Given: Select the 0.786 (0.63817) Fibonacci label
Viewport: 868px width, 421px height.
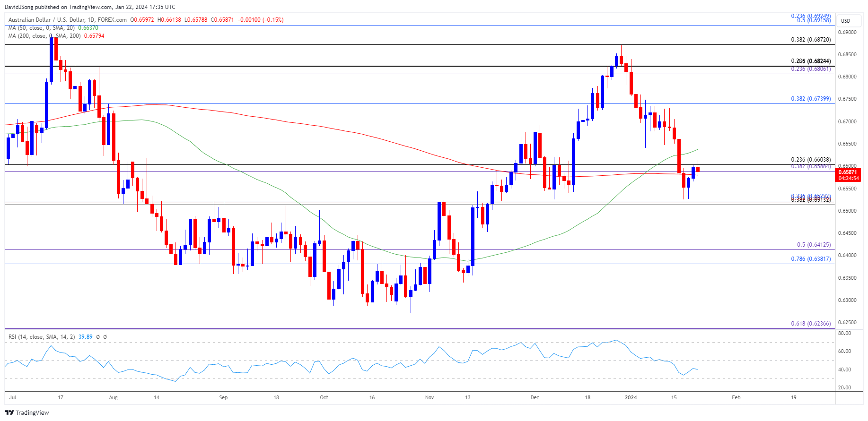Looking at the screenshot, I should pos(811,259).
